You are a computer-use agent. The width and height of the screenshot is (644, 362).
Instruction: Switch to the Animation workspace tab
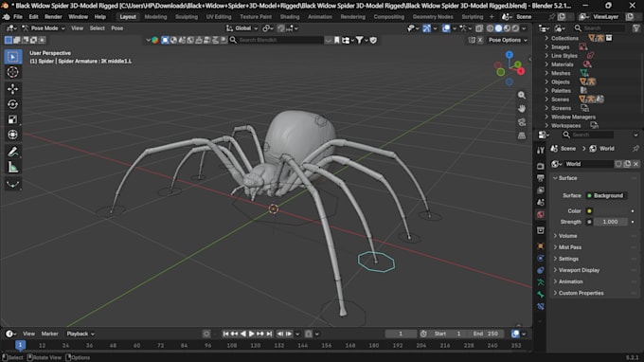tap(319, 17)
